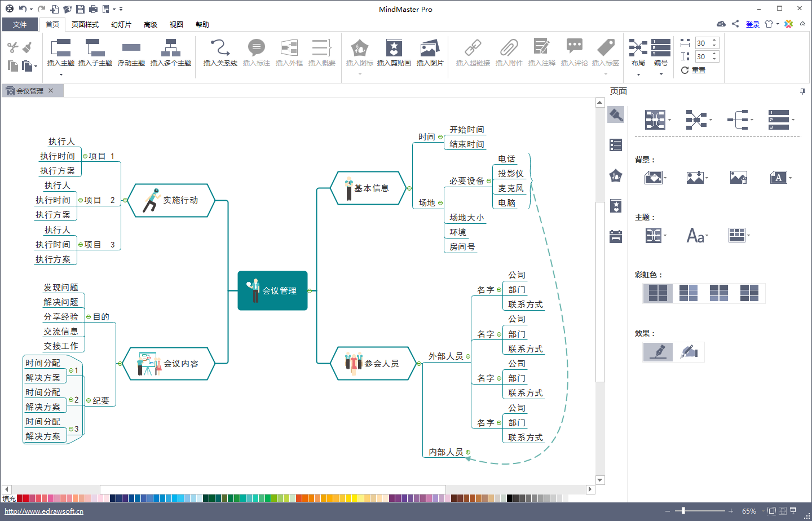812x521 pixels.
Task: Open the 页面样式 ribbon tab
Action: click(x=85, y=25)
